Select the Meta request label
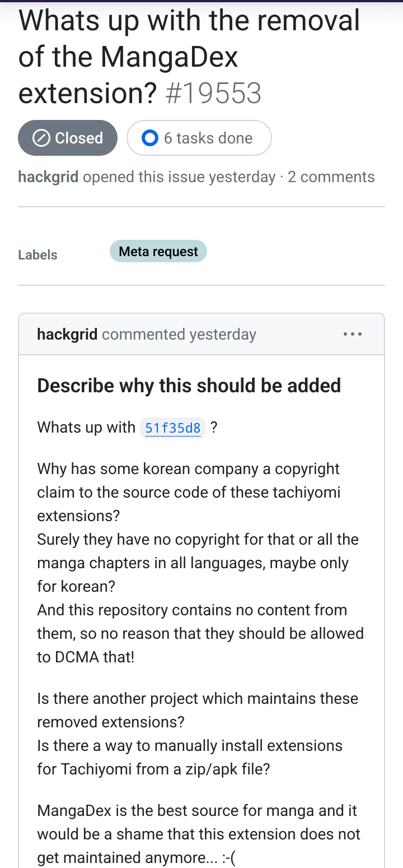The image size is (403, 868). coord(158,252)
